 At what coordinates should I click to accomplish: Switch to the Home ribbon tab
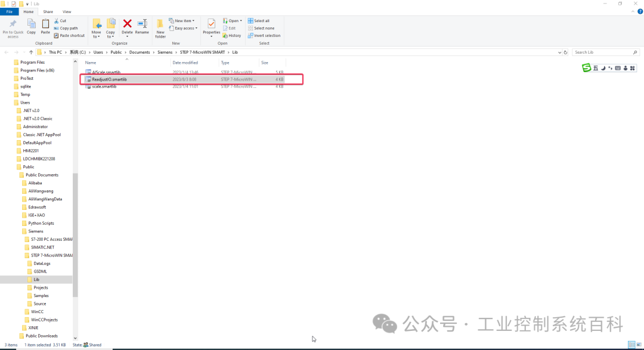pyautogui.click(x=29, y=11)
